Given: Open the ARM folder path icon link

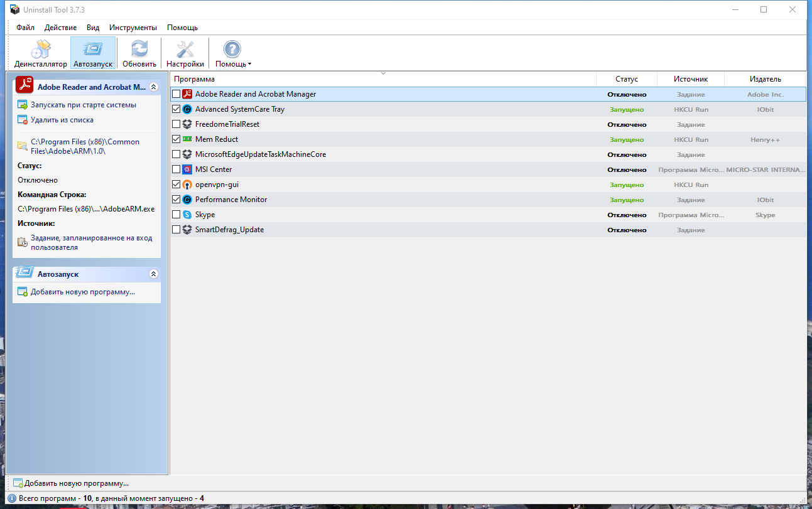Looking at the screenshot, I should [x=23, y=146].
